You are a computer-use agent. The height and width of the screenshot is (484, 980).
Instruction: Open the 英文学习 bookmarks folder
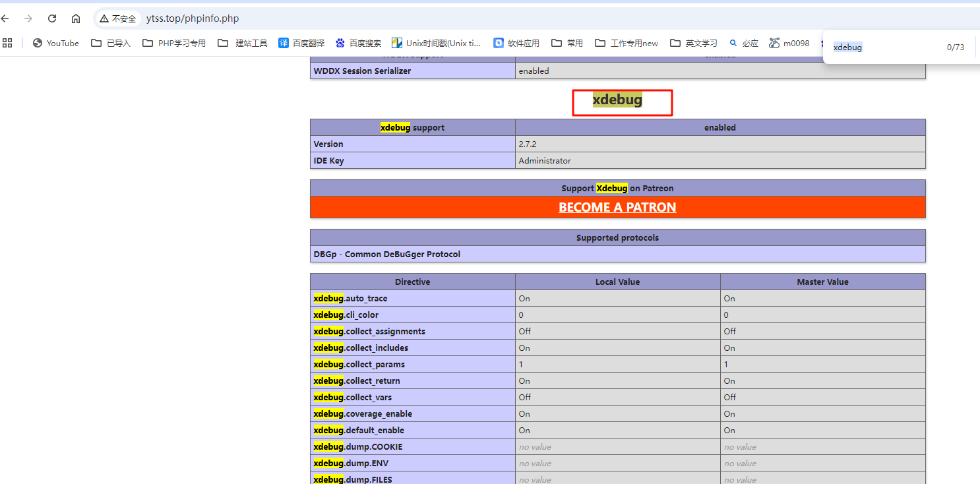[694, 43]
